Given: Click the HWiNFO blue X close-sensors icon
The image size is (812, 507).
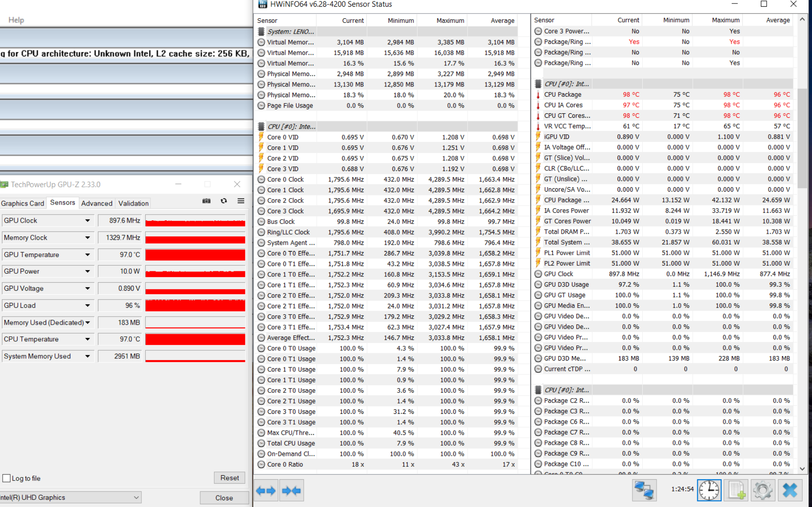Looking at the screenshot, I should coord(790,490).
